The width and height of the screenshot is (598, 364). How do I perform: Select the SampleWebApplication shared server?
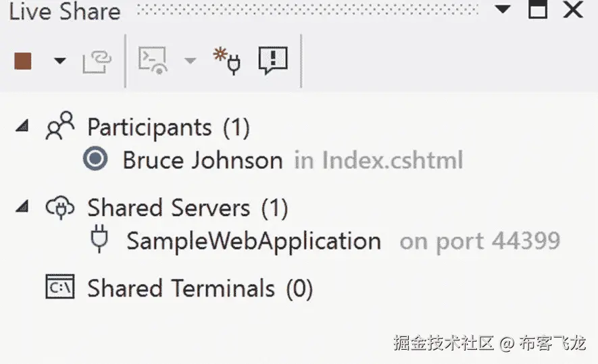253,241
